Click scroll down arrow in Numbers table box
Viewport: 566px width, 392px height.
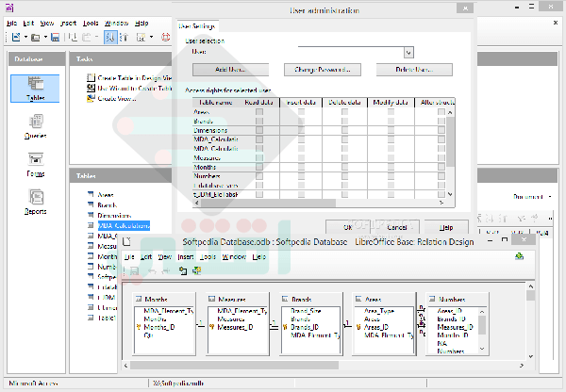tap(482, 349)
